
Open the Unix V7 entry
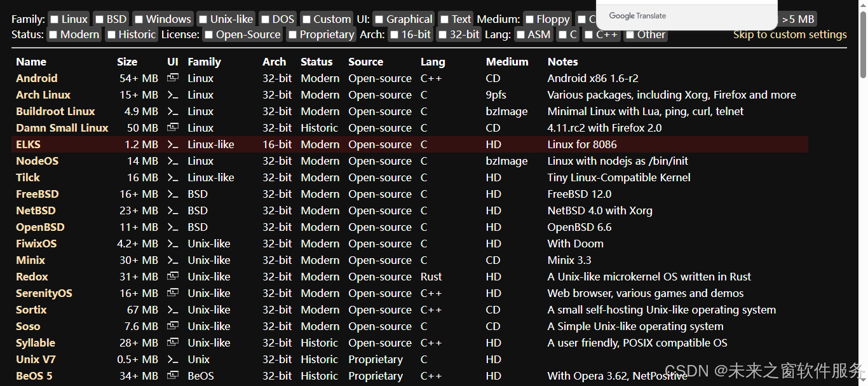click(36, 359)
